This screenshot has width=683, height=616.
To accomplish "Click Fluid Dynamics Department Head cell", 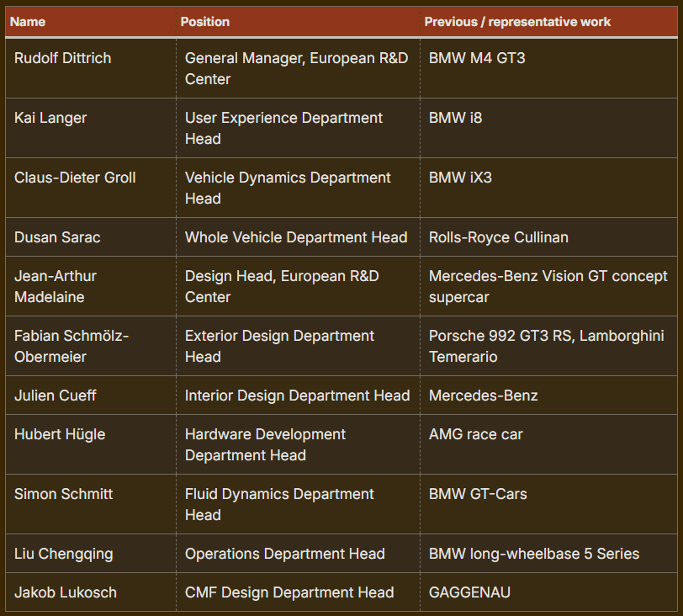I will pyautogui.click(x=298, y=504).
